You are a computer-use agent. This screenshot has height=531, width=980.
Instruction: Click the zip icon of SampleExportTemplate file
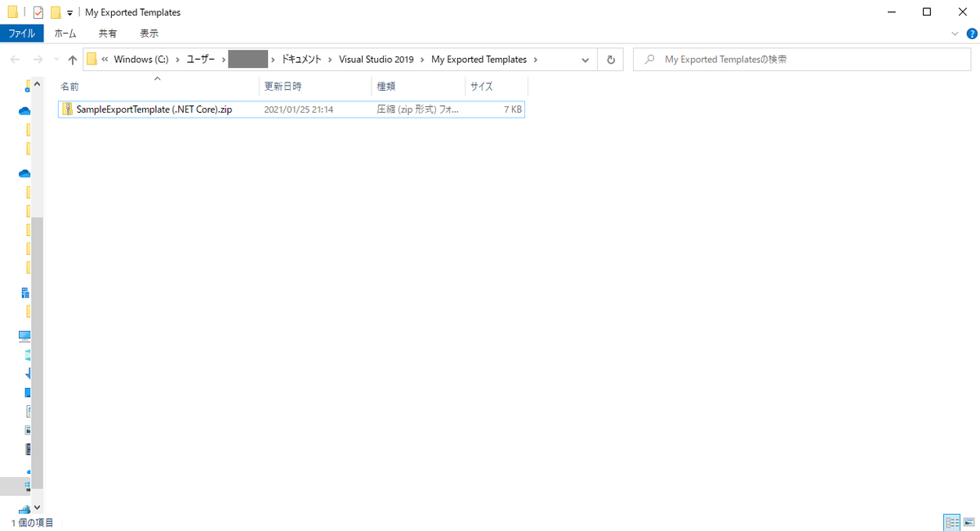pyautogui.click(x=68, y=109)
